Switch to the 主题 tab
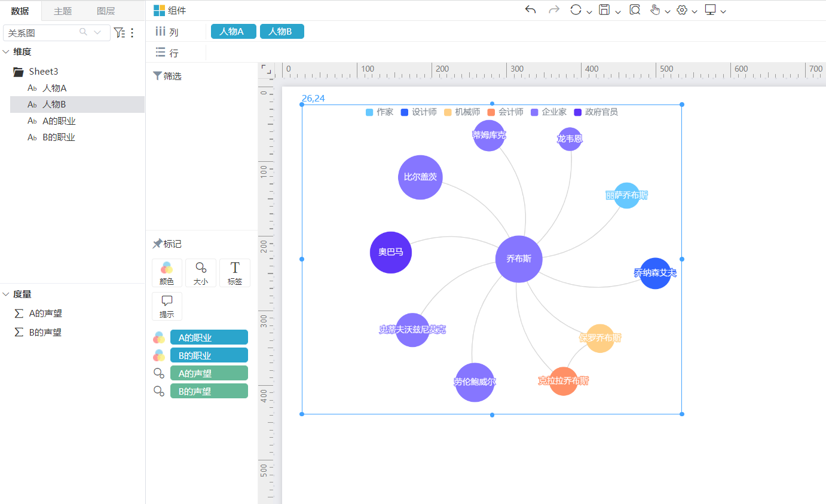The width and height of the screenshot is (826, 504). point(63,11)
